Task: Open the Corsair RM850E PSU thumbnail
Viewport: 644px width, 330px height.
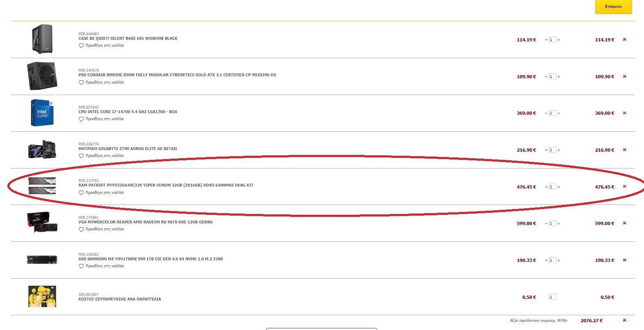Action: pos(42,76)
